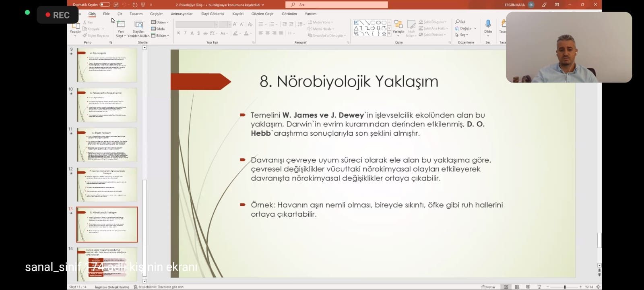Click the text highlight color button
Image resolution: width=644 pixels, height=290 pixels.
pos(235,33)
